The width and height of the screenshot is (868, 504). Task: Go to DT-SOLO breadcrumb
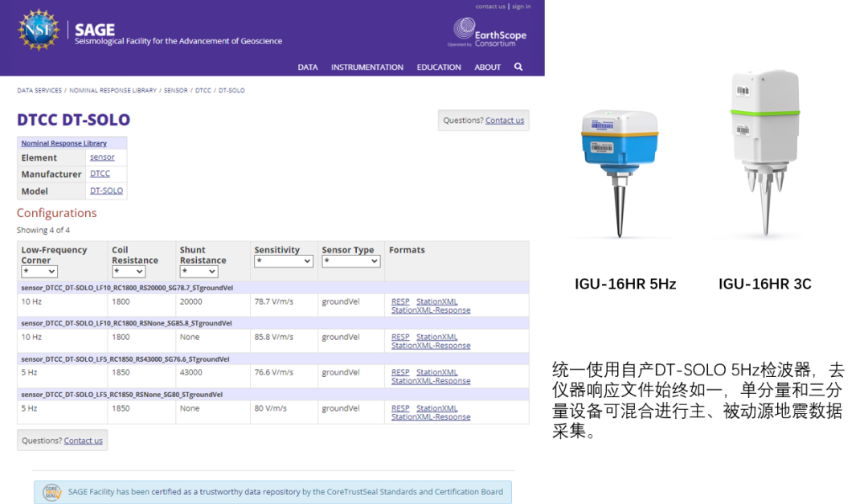coord(231,90)
